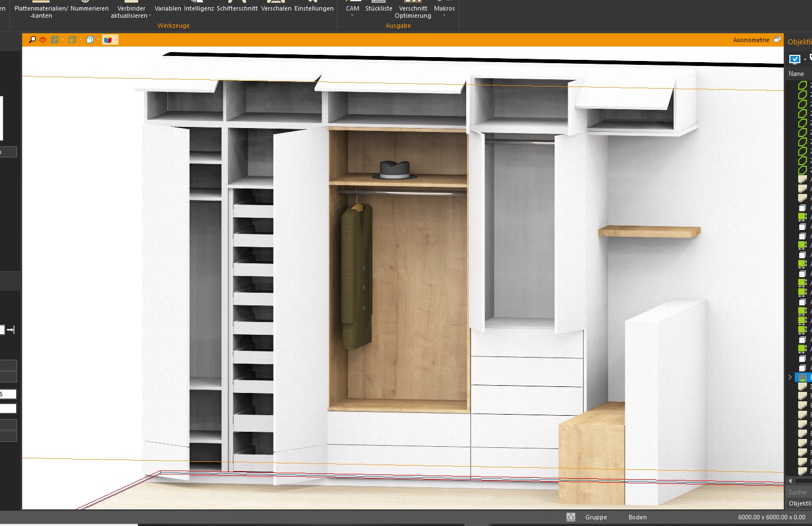The image size is (812, 526).
Task: Open the CAM dropdown arrow
Action: 353,16
